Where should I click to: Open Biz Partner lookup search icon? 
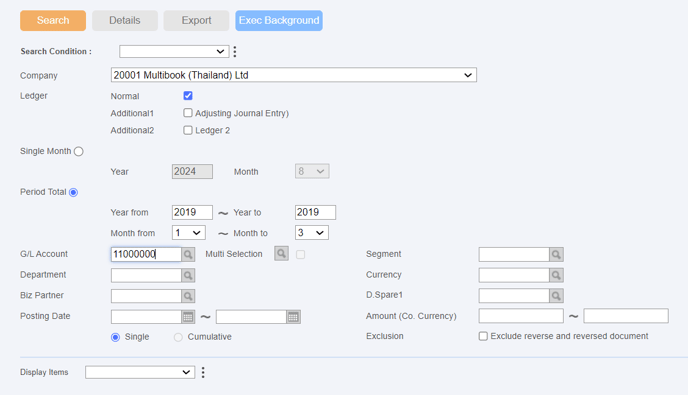pyautogui.click(x=188, y=296)
